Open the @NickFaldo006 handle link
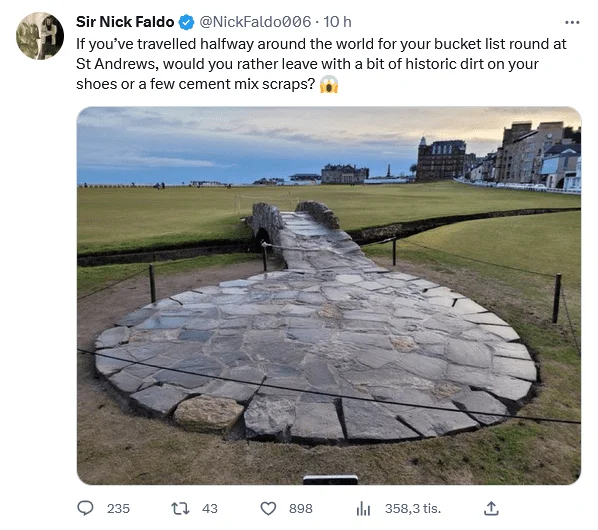598x530 pixels. point(255,22)
